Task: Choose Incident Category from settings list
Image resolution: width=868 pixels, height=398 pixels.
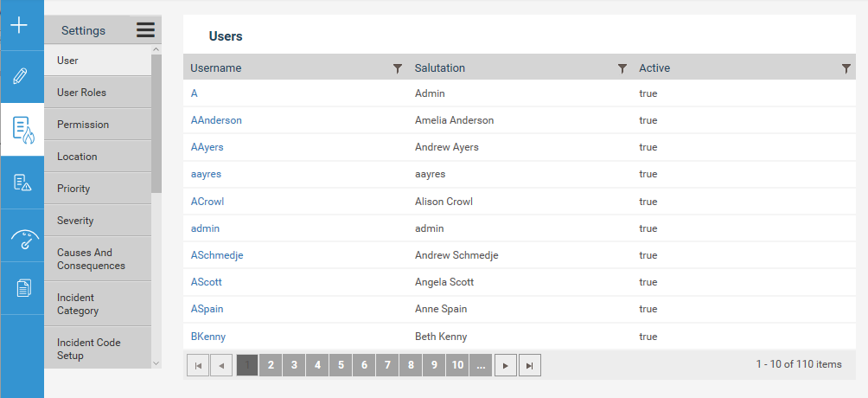Action: pyautogui.click(x=98, y=305)
